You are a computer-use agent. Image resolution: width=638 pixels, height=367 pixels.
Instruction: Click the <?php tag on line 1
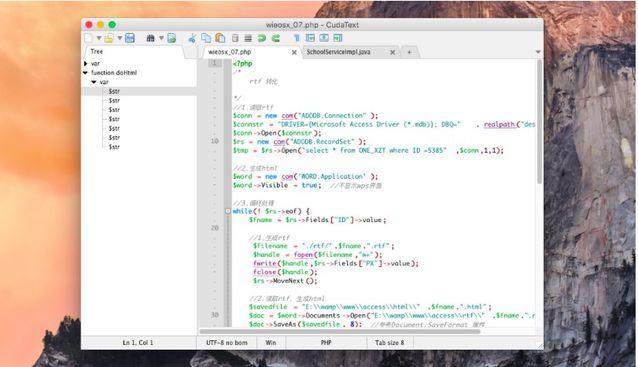click(x=243, y=63)
